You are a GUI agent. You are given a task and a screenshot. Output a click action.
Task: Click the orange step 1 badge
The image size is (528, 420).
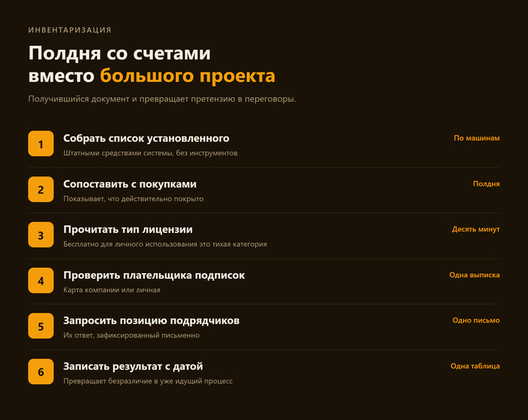click(x=41, y=144)
